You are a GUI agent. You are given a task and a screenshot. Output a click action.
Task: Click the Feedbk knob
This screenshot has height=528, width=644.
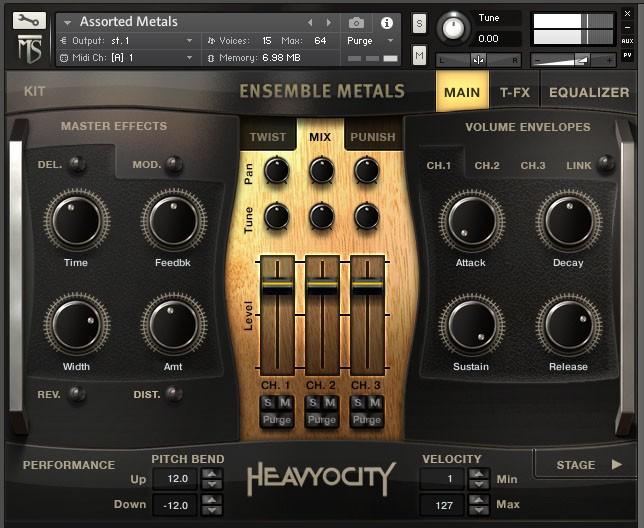(x=174, y=221)
